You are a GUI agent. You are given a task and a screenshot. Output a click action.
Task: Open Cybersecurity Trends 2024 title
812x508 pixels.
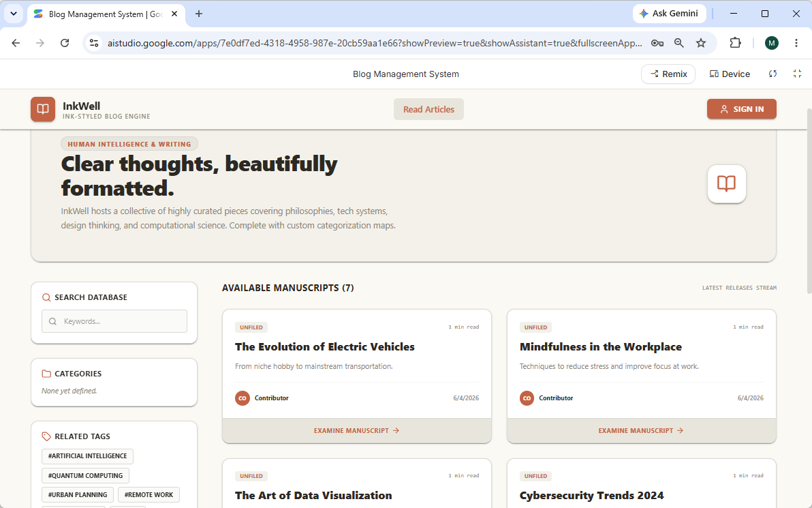(x=591, y=496)
